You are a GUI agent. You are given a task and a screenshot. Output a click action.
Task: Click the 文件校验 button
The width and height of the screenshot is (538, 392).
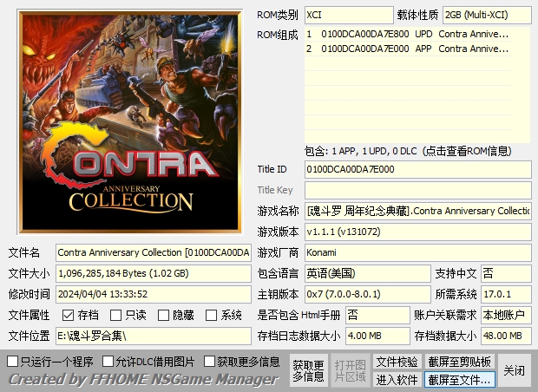[397, 362]
